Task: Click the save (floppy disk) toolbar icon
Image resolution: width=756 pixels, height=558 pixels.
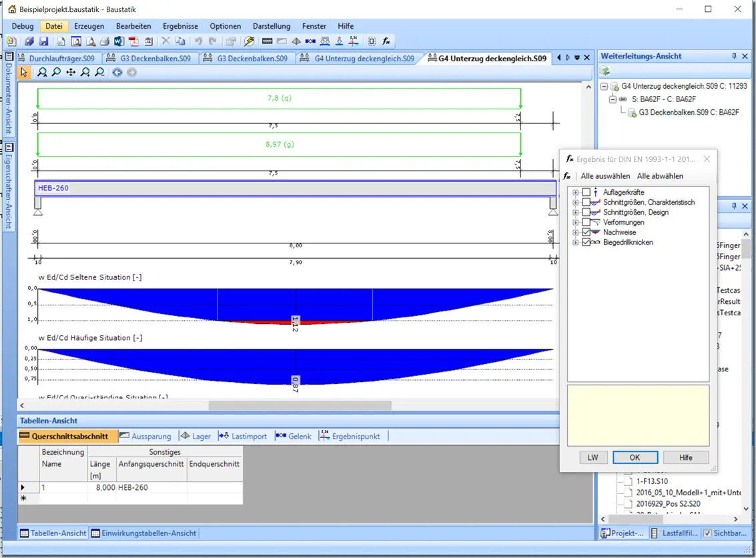Action: pos(43,41)
